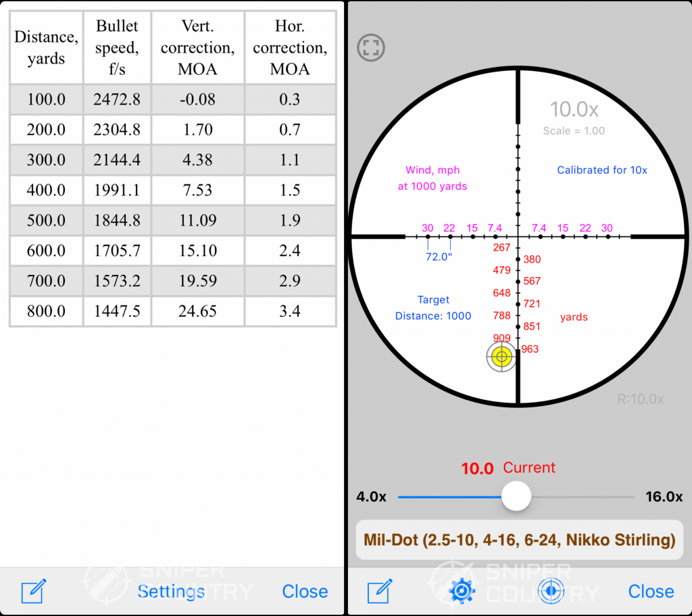
Task: Click bullet speed value 1705.7
Action: click(117, 251)
